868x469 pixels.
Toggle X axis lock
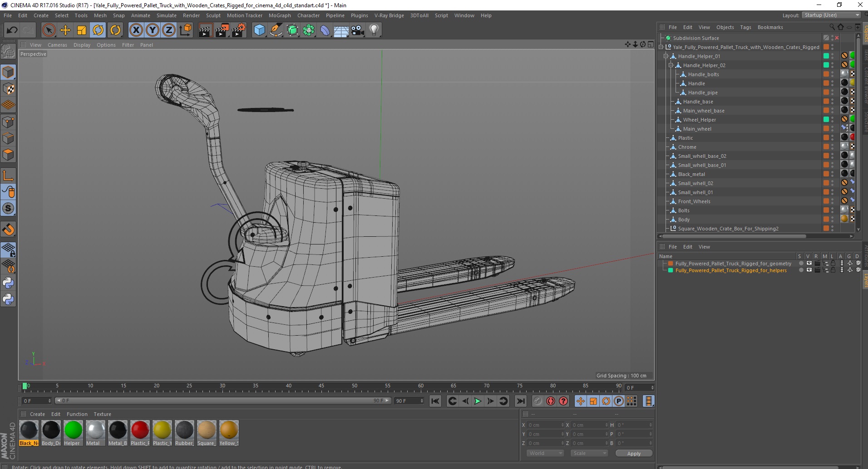tap(136, 30)
